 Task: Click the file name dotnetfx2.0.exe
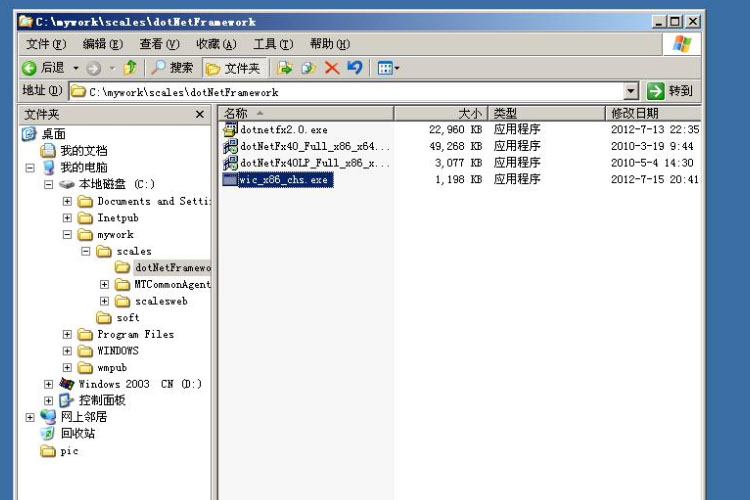pyautogui.click(x=284, y=130)
